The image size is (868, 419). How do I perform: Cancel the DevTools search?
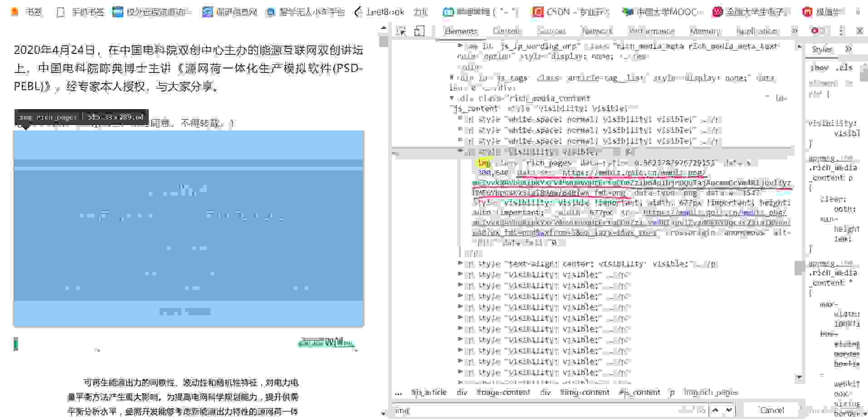tap(771, 410)
